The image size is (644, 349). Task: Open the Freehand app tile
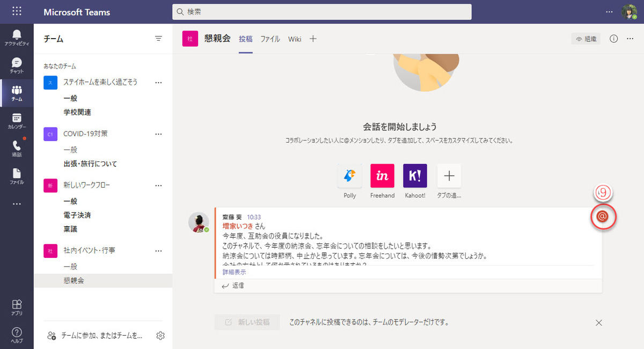click(x=382, y=176)
